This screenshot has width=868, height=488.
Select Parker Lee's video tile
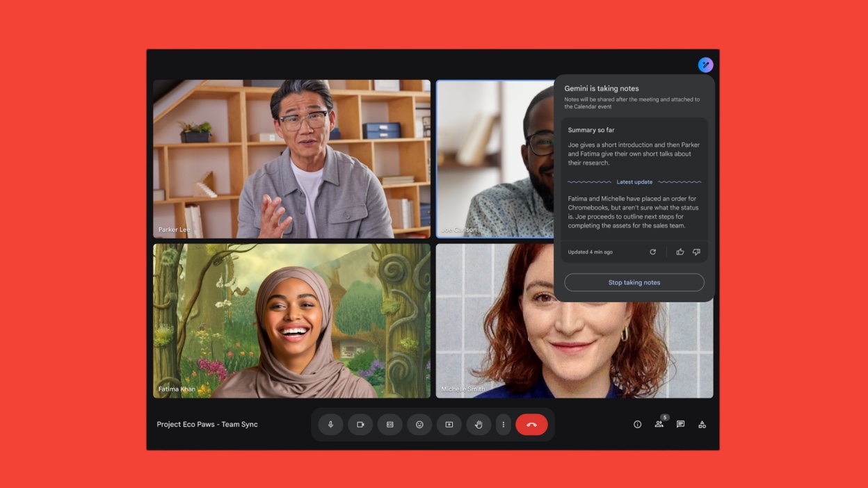[x=291, y=158]
